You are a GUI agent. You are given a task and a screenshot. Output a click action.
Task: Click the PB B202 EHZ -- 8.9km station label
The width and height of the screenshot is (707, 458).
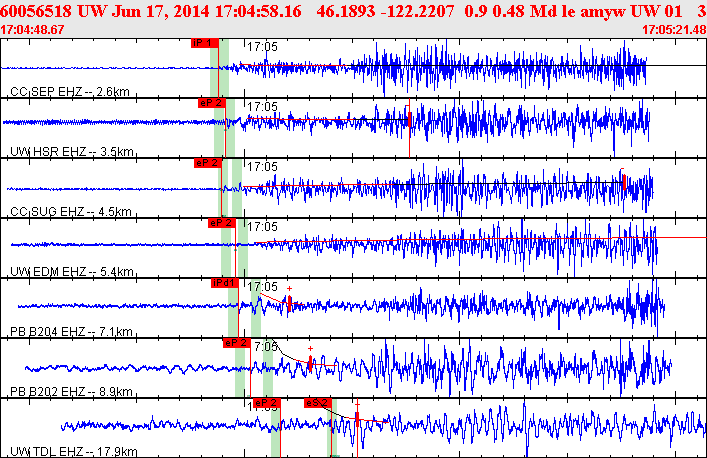coord(71,392)
